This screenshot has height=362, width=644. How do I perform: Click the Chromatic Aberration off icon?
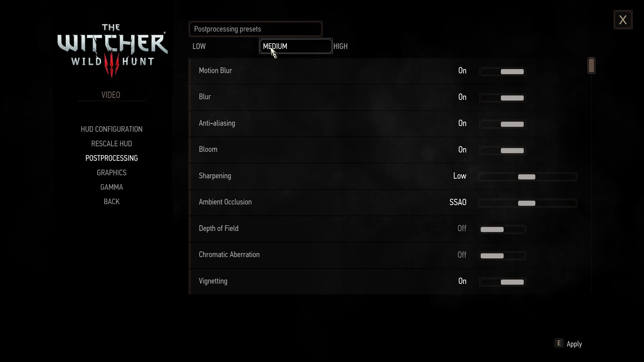(492, 255)
